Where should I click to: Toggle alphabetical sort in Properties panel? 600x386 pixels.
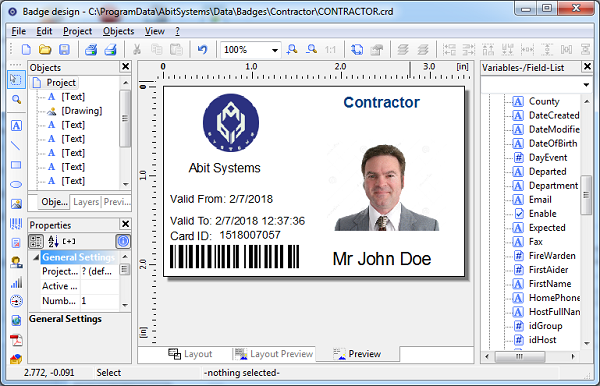point(53,241)
